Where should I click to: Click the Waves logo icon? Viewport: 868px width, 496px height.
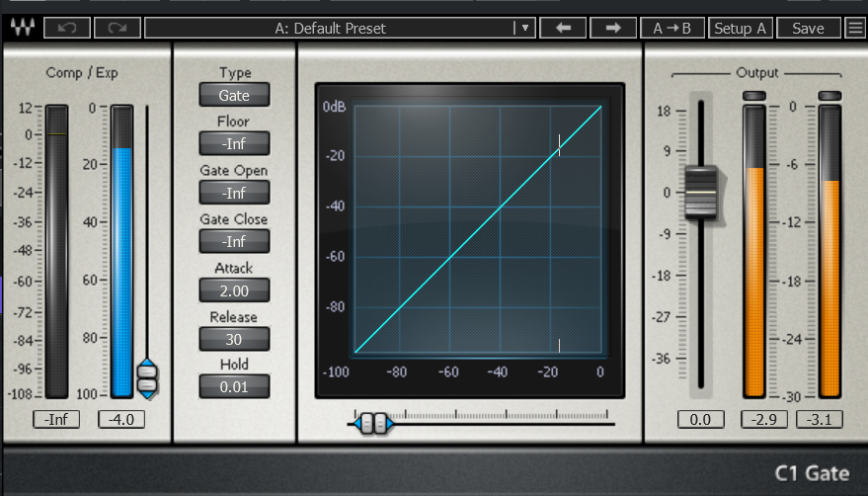21,28
